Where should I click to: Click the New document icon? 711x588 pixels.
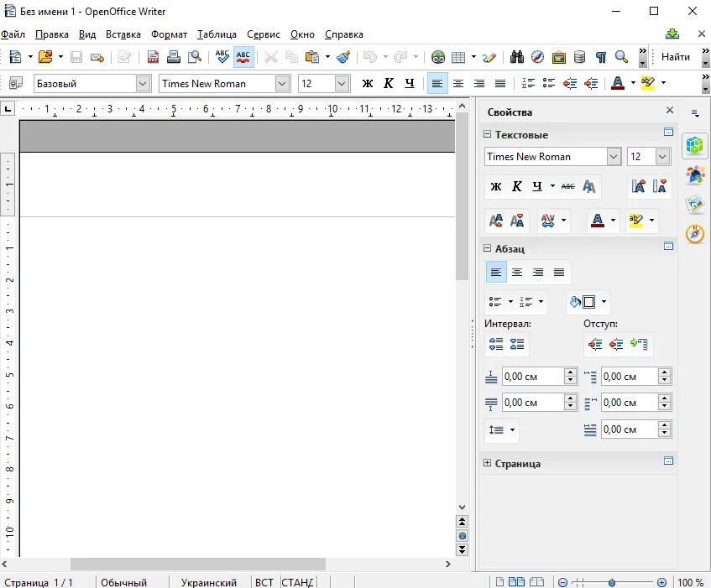click(15, 57)
